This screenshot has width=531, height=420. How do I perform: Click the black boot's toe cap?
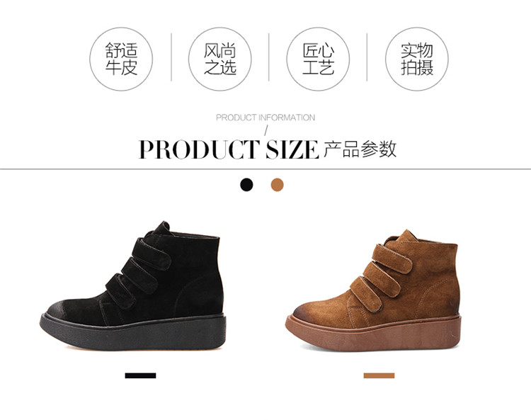tap(62, 309)
